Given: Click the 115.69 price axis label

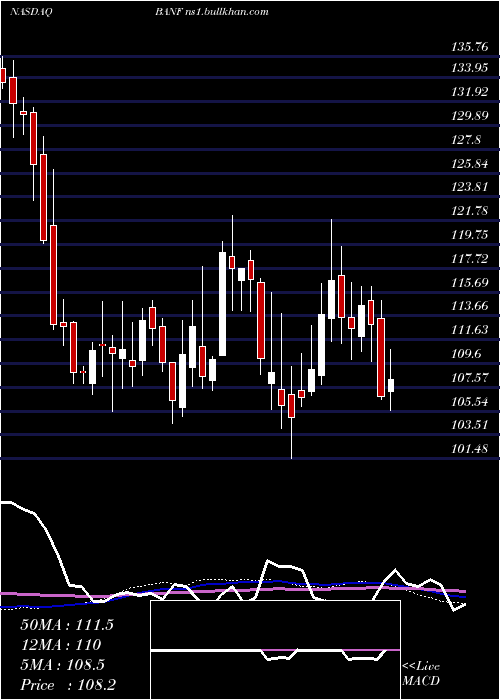Looking at the screenshot, I should pyautogui.click(x=469, y=283).
